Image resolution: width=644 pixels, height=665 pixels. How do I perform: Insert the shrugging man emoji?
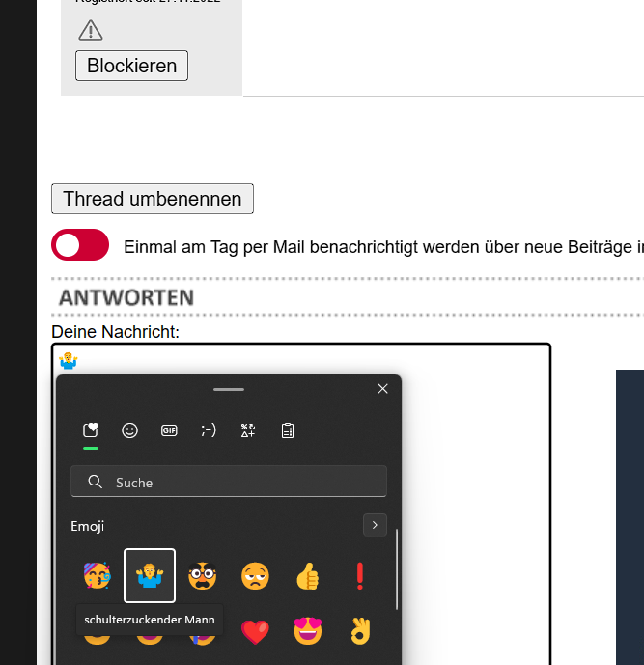pos(150,575)
